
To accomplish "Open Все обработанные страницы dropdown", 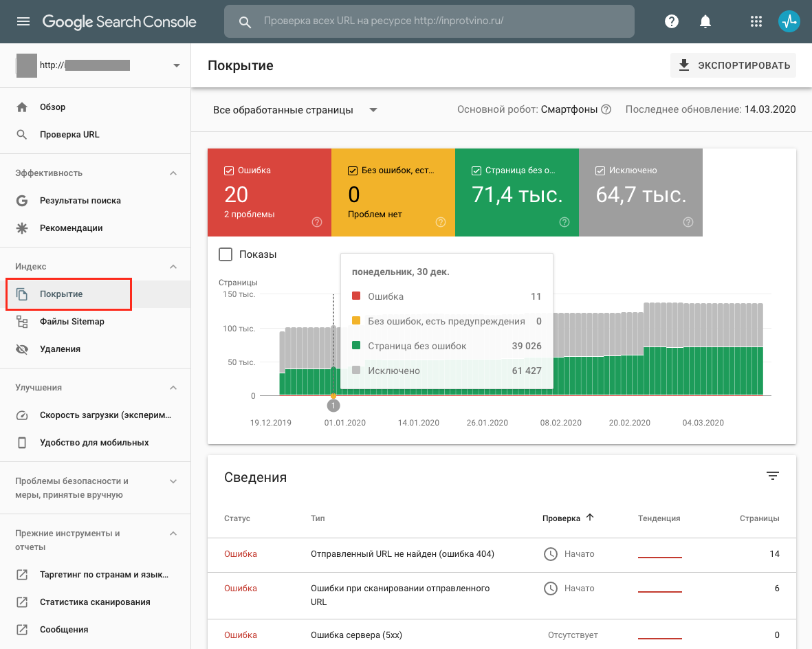I will 295,110.
